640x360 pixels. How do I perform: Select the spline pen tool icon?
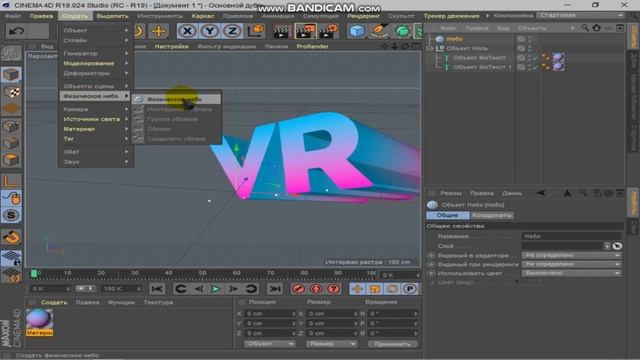tap(379, 31)
